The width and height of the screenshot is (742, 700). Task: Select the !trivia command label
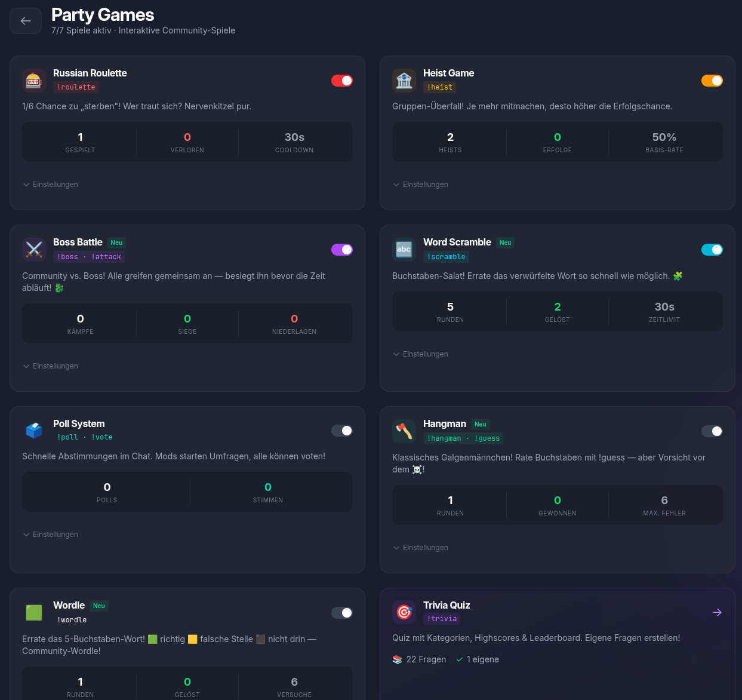click(442, 618)
